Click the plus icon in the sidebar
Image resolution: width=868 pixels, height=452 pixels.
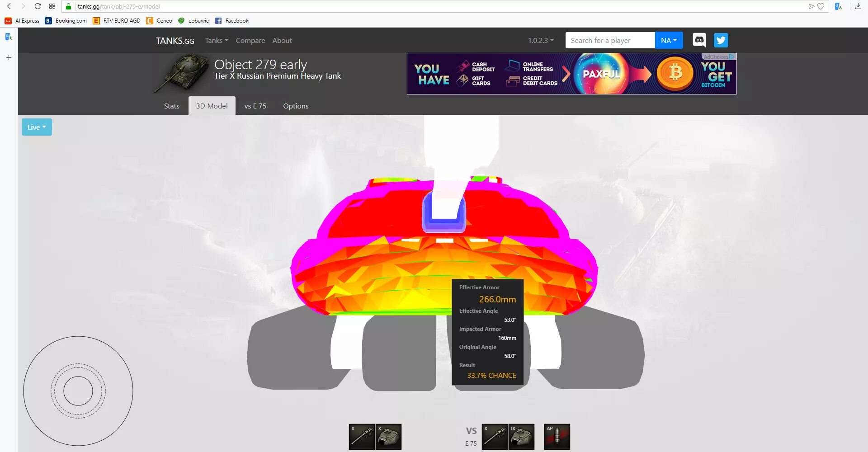pos(9,57)
